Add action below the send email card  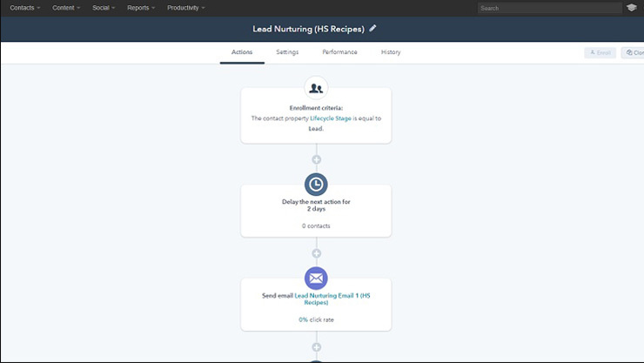point(316,347)
